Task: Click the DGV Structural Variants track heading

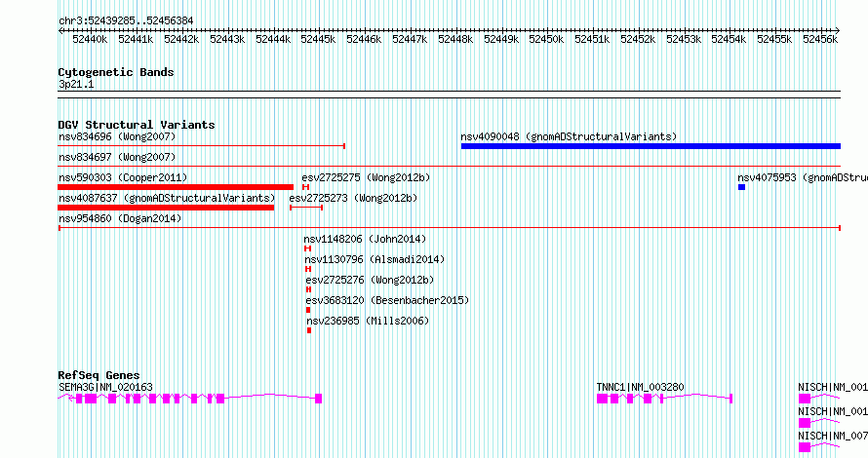Action: coord(137,125)
